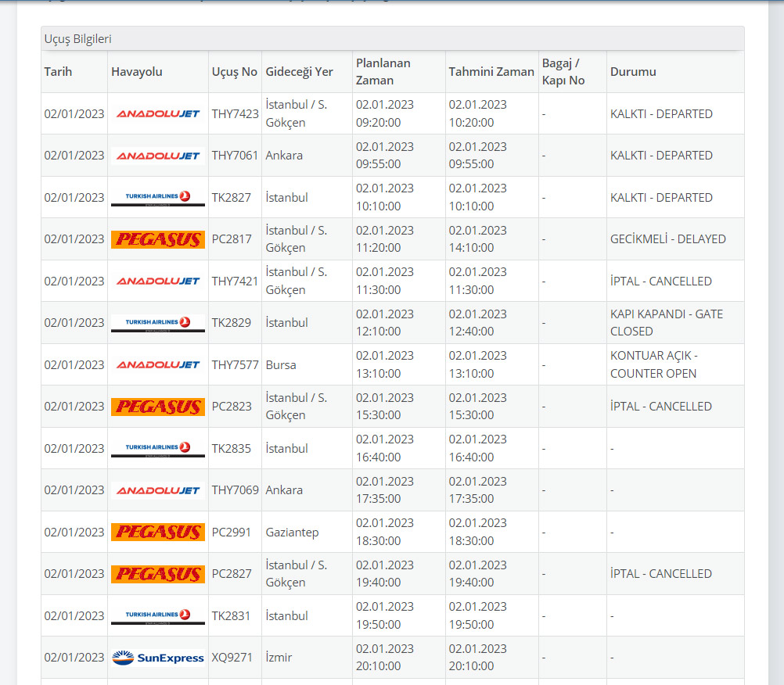Click the Durumu column header
Viewport: 784px width, 685px height.
coord(633,72)
